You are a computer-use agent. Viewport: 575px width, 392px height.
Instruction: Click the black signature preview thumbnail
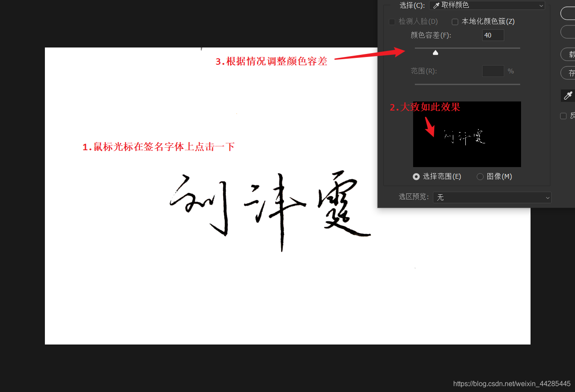tap(467, 134)
